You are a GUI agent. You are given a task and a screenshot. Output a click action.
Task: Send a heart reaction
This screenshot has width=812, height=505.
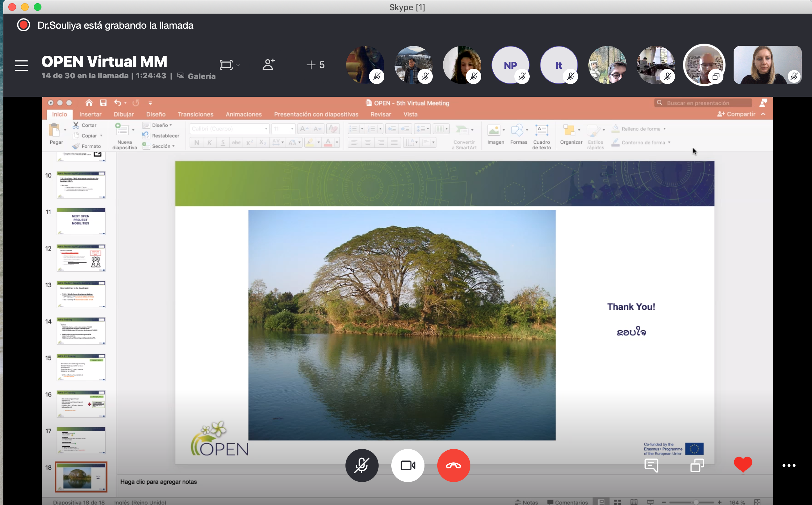click(x=743, y=465)
